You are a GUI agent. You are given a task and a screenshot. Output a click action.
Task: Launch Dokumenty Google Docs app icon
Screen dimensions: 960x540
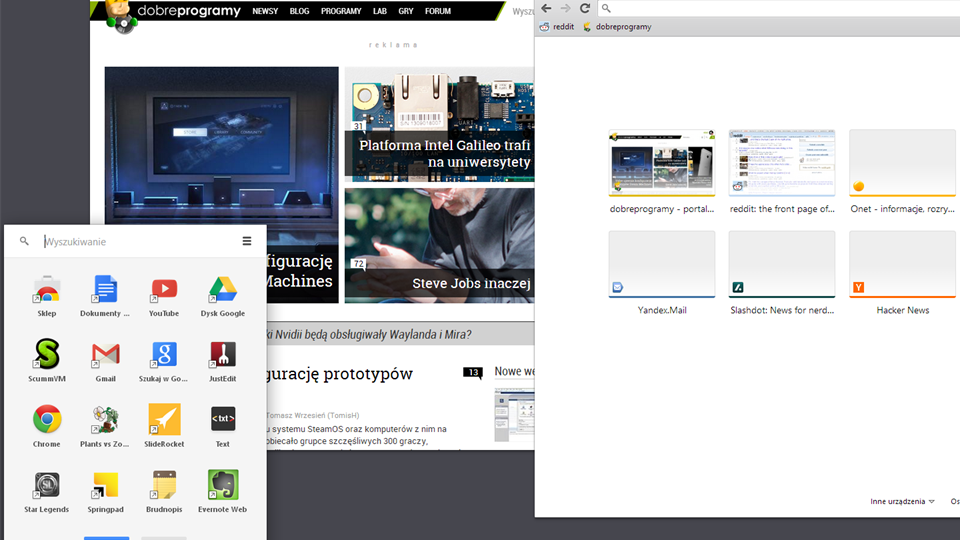pyautogui.click(x=105, y=290)
